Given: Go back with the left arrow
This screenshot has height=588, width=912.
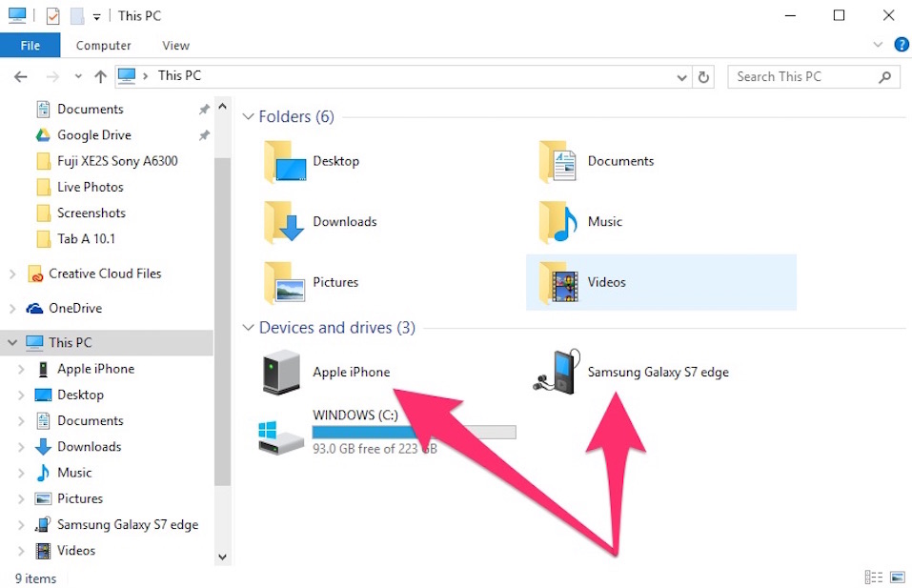Looking at the screenshot, I should tap(20, 77).
